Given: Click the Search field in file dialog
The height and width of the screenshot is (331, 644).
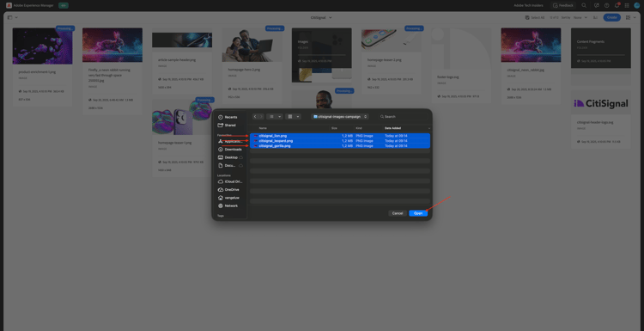Looking at the screenshot, I should click(403, 117).
